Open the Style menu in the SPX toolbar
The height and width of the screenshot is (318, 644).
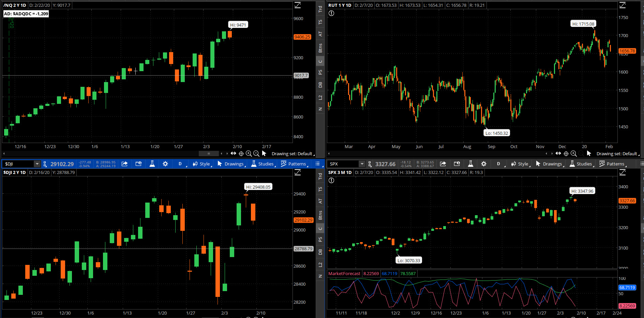[521, 164]
